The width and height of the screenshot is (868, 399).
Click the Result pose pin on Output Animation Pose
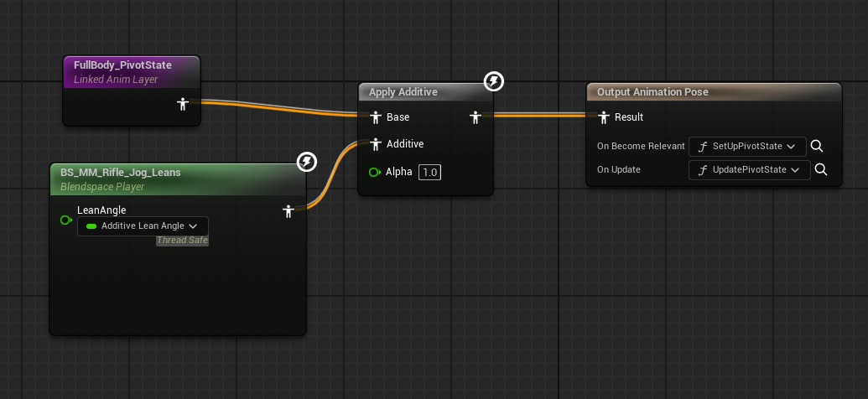(x=604, y=117)
